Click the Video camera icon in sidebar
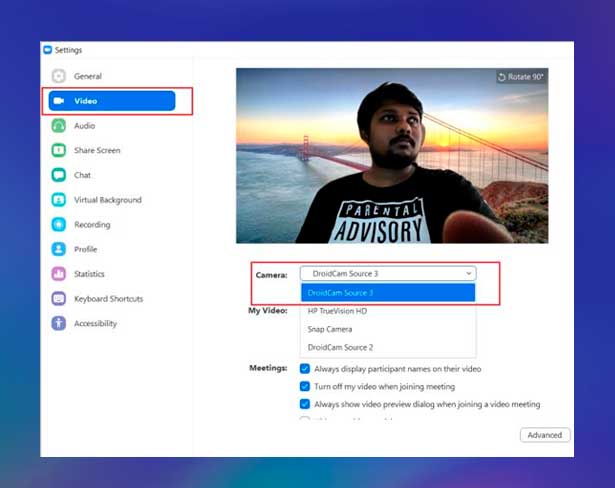 click(59, 101)
